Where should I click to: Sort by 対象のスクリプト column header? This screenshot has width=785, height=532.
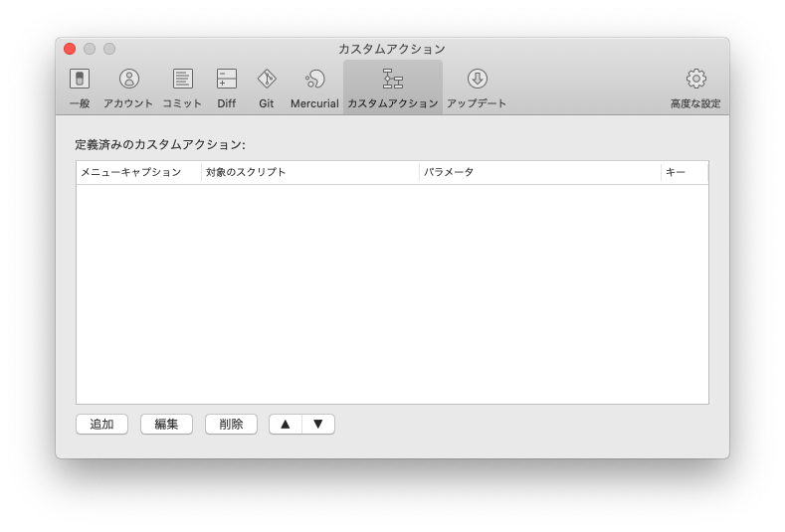[310, 173]
